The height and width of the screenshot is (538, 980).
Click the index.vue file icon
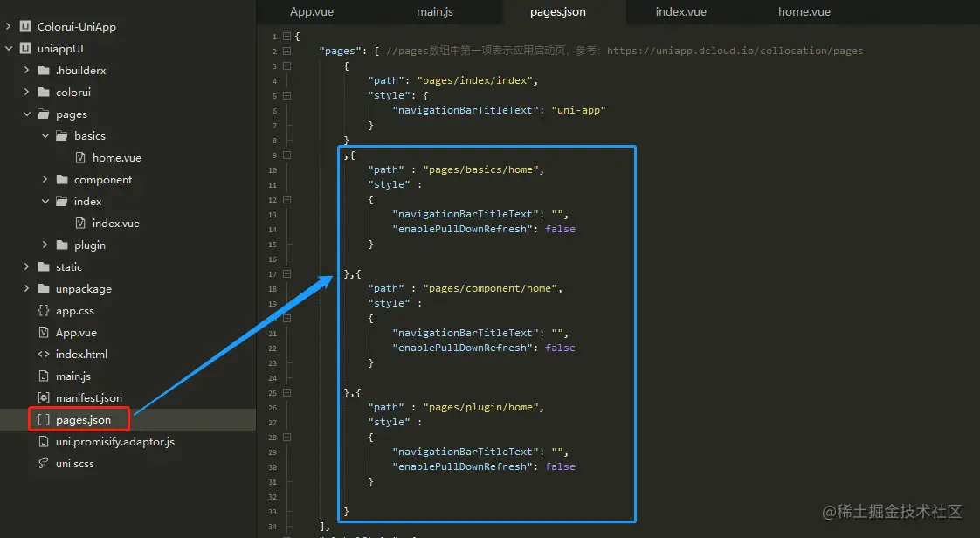tap(80, 223)
